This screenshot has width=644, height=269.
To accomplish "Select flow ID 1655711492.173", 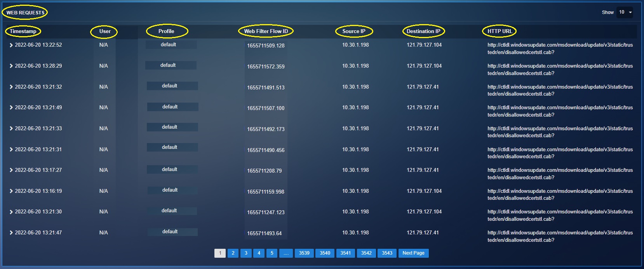I will click(x=266, y=129).
